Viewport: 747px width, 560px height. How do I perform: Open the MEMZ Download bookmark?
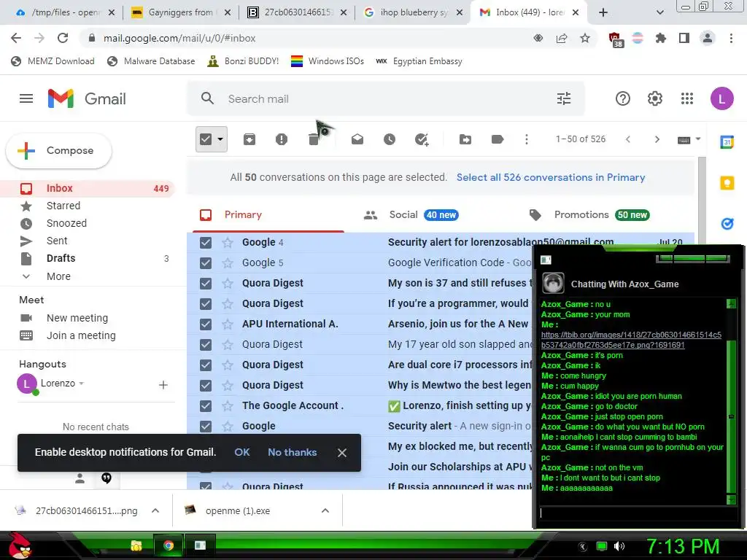tap(53, 61)
